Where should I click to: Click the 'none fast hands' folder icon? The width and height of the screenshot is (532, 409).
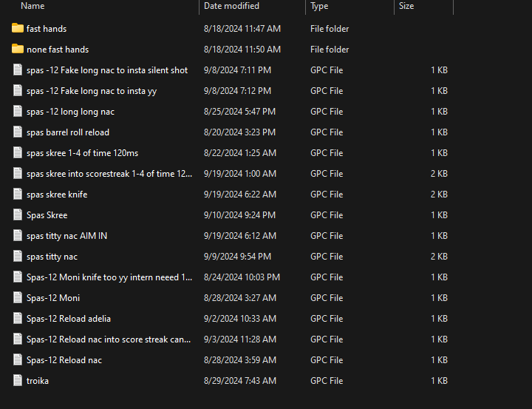click(x=18, y=50)
